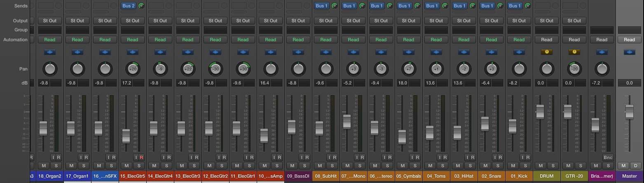644x183 pixels.
Task: Click the waveform icon on 03_HiHat channel
Action: (464, 52)
